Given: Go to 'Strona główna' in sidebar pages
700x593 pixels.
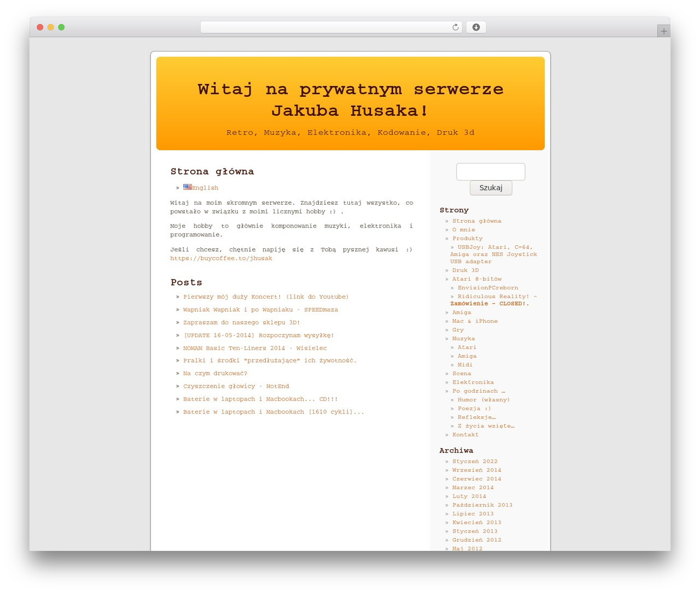Looking at the screenshot, I should [476, 221].
